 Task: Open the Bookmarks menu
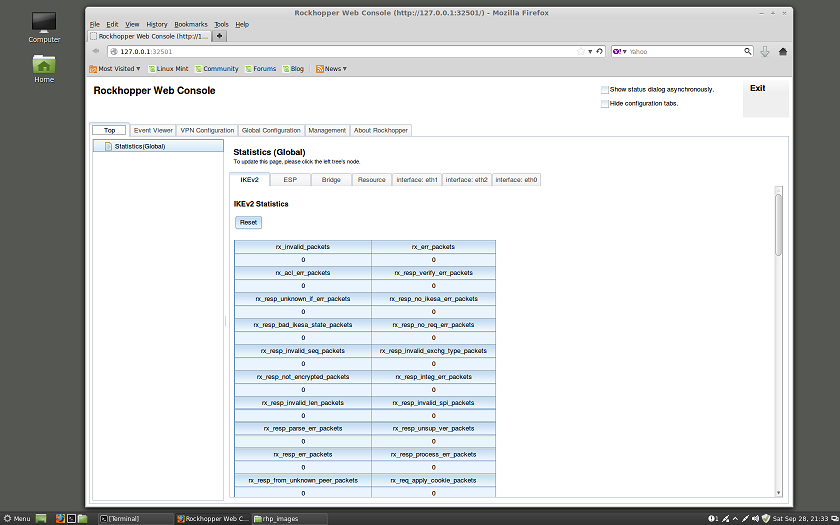point(190,24)
